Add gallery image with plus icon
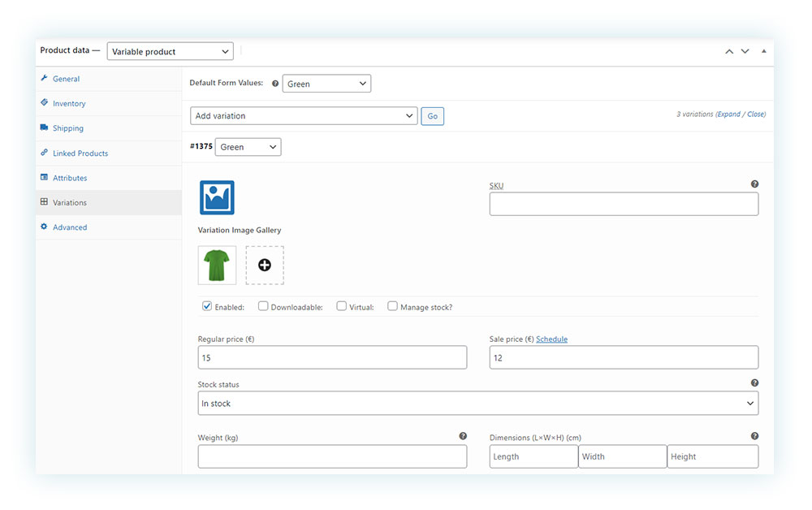Image resolution: width=812 pixels, height=510 pixels. (265, 265)
